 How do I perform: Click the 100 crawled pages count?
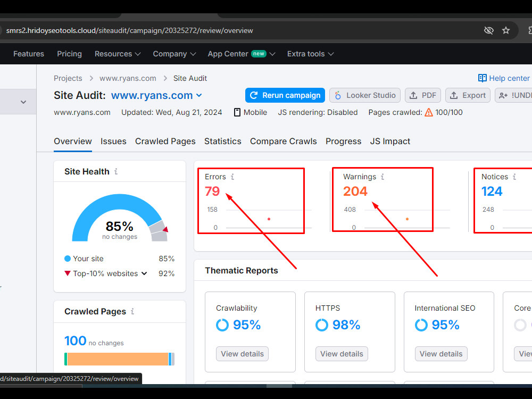click(x=76, y=340)
